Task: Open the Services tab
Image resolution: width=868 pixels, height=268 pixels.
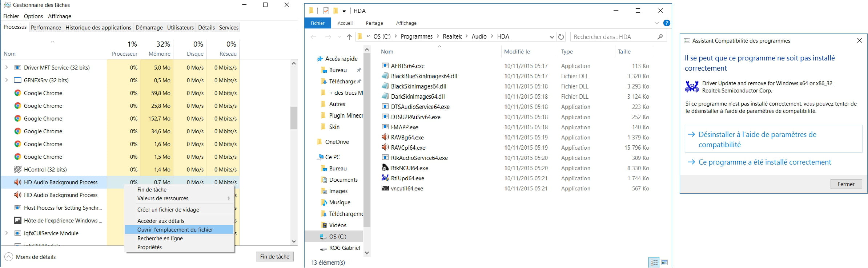Action: (x=229, y=27)
